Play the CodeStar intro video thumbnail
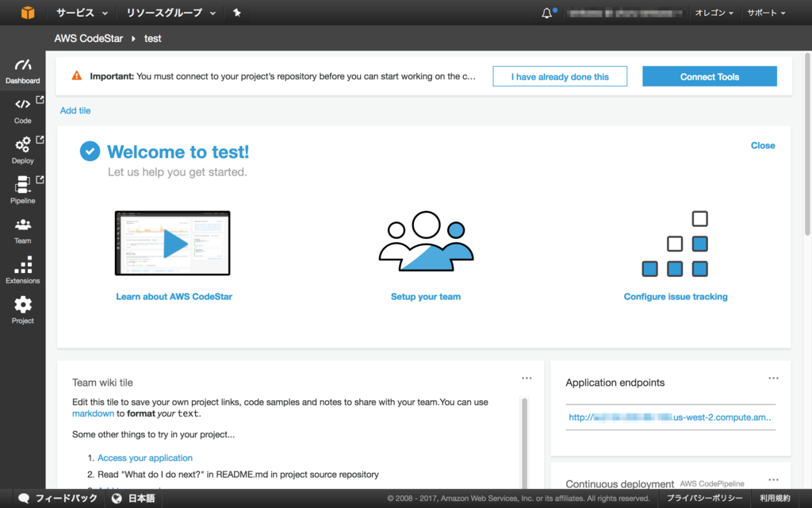Viewport: 812px width, 508px height. (172, 243)
